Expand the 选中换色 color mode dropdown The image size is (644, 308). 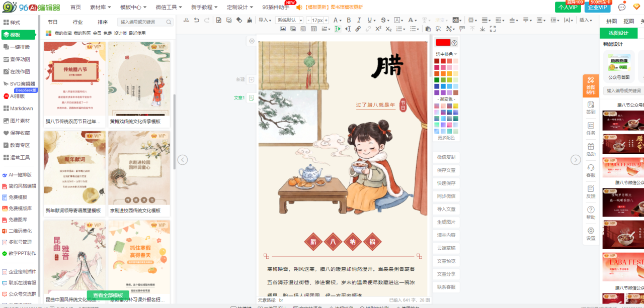[x=446, y=54]
